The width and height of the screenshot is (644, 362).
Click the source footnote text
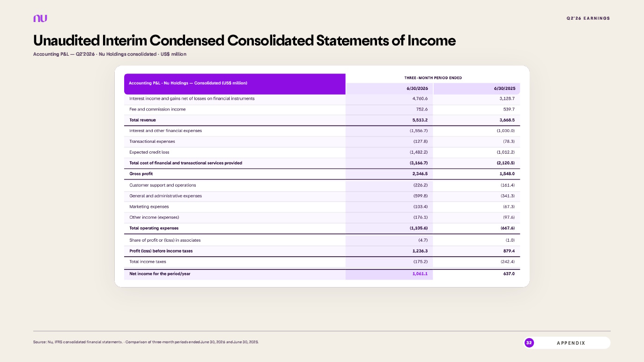146,342
